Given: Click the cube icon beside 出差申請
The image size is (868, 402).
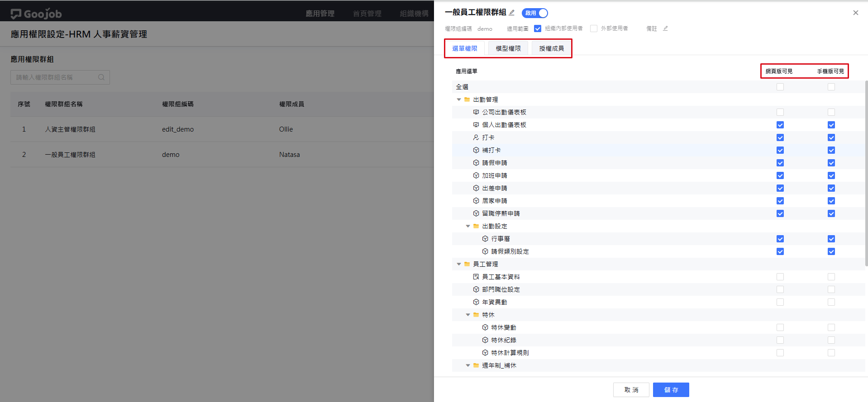Looking at the screenshot, I should click(476, 188).
